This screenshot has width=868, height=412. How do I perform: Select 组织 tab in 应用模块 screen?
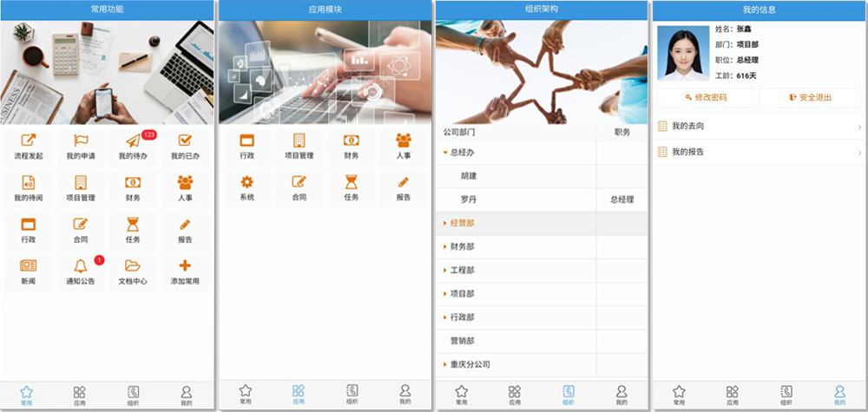[x=352, y=395]
